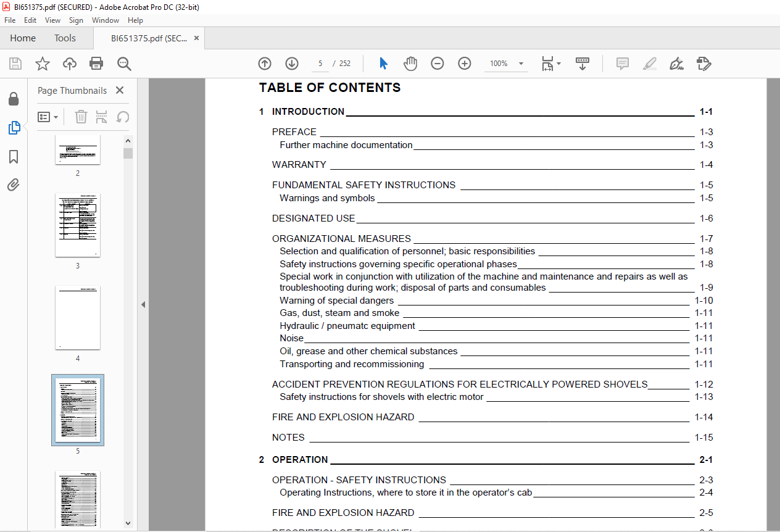This screenshot has width=780, height=532.
Task: Collapse the navigation pane arrow
Action: click(143, 304)
